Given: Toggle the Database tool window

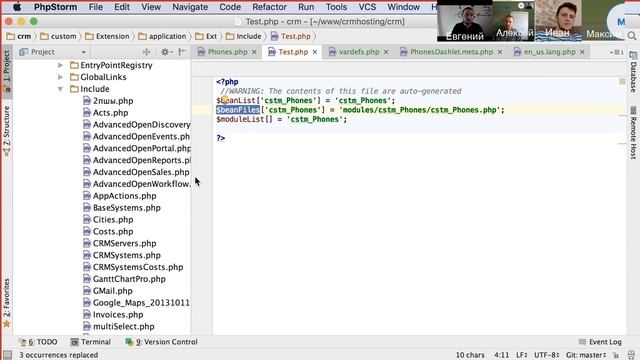Looking at the screenshot, I should pos(633,72).
